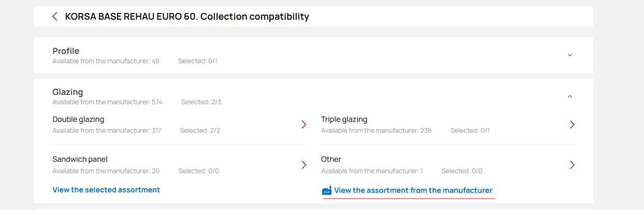Click the Glazing section heading

[x=67, y=92]
